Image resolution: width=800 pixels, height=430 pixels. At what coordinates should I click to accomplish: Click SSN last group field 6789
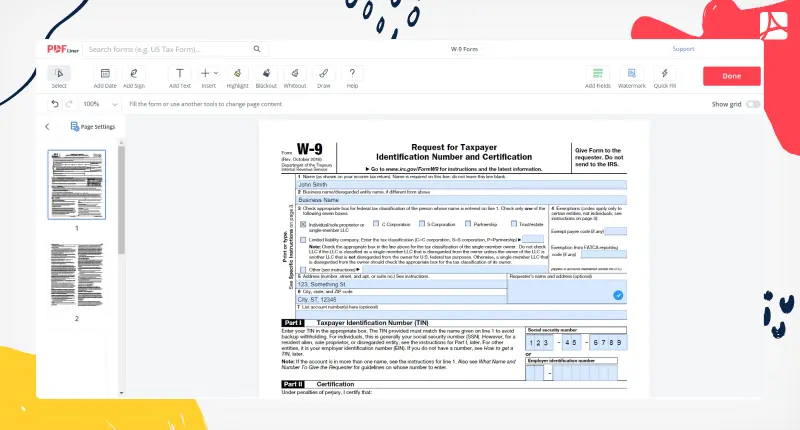pos(608,343)
